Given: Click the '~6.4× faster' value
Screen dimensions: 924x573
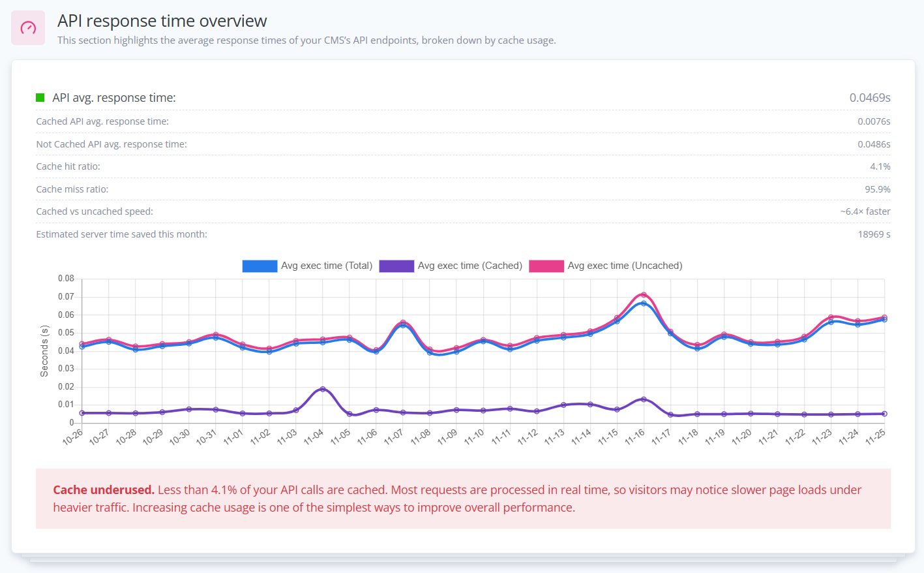Looking at the screenshot, I should (x=865, y=211).
